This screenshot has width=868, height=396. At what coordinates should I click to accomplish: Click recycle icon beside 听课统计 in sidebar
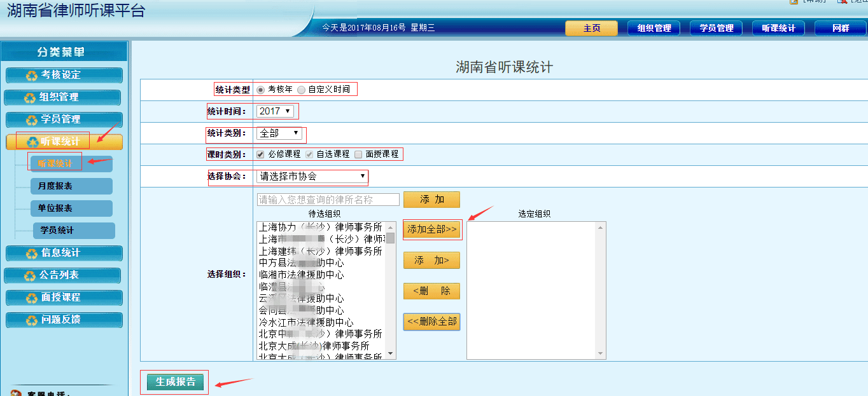point(32,142)
